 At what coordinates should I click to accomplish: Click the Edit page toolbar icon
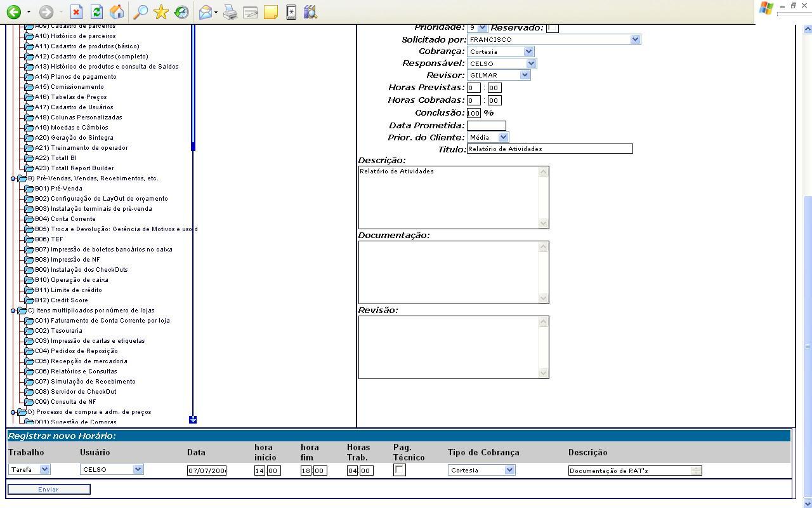pos(251,12)
